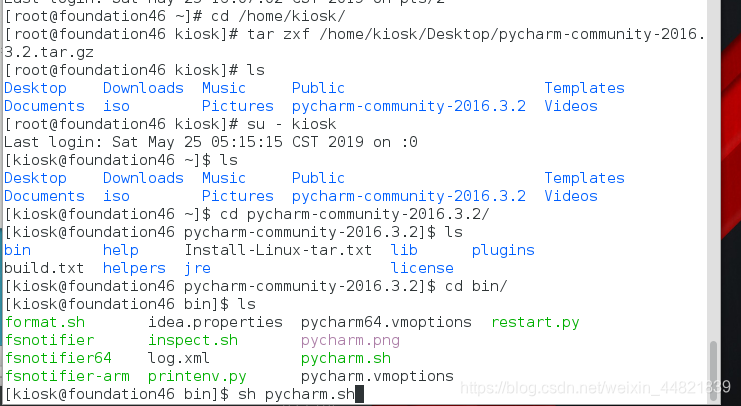Click 'iso' in root user's ls output
This screenshot has height=406, width=741.
coord(116,106)
